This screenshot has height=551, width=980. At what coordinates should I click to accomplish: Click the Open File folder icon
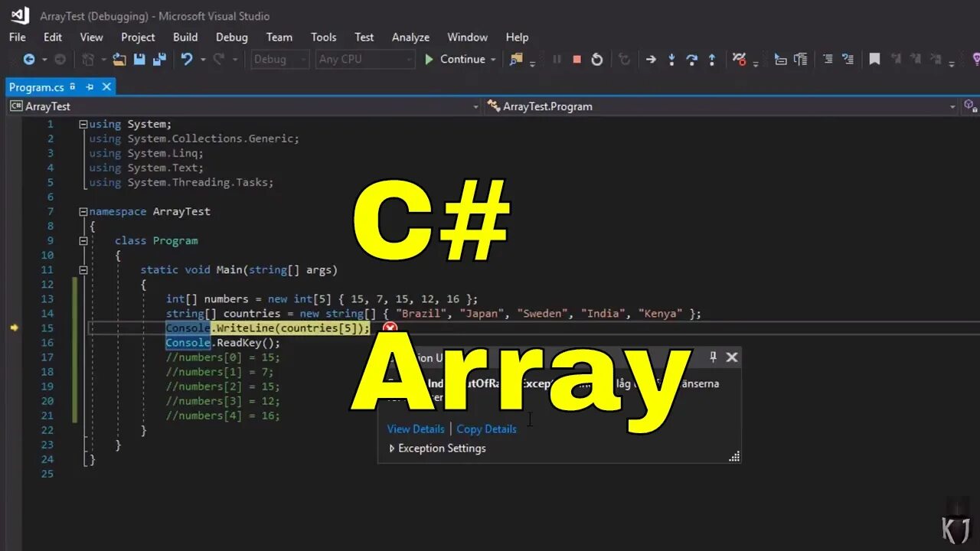[119, 59]
